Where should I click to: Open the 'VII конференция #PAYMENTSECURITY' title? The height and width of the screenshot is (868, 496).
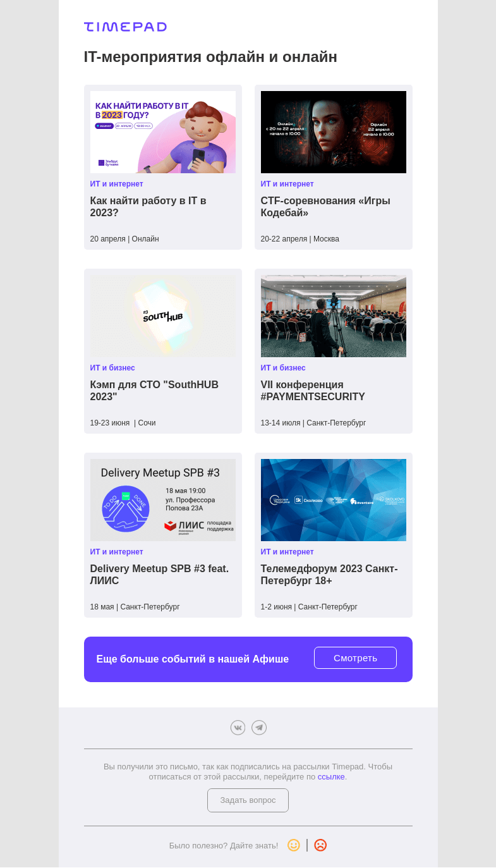click(x=313, y=391)
